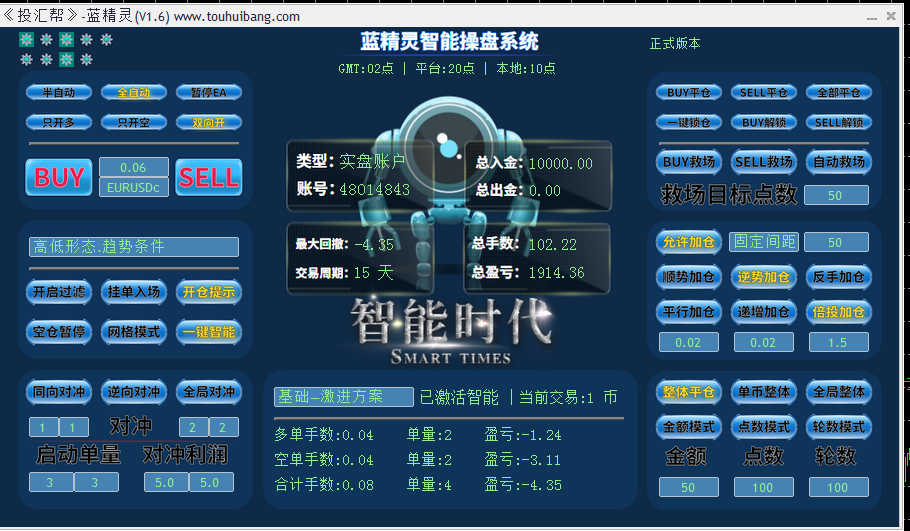The image size is (910, 531).
Task: Select 递增加仓 incremental add mode
Action: point(764,312)
